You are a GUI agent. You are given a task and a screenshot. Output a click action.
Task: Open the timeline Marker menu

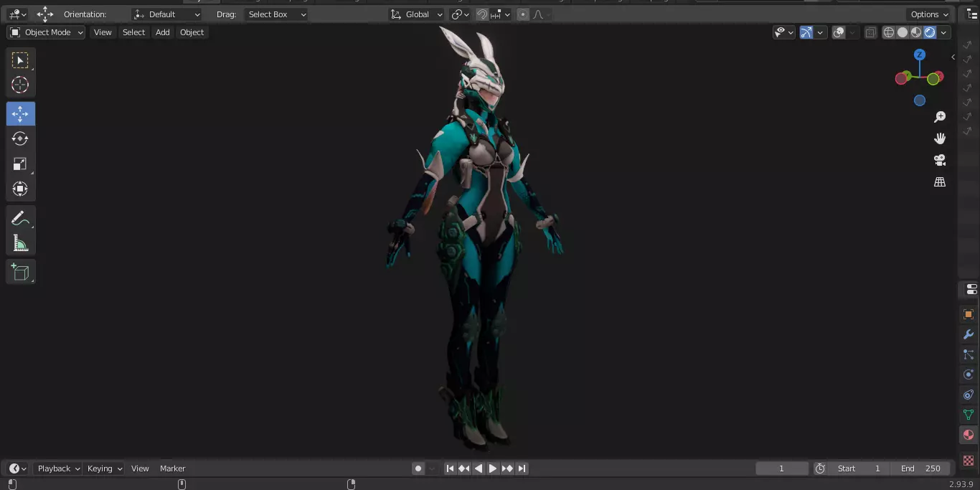(x=172, y=468)
